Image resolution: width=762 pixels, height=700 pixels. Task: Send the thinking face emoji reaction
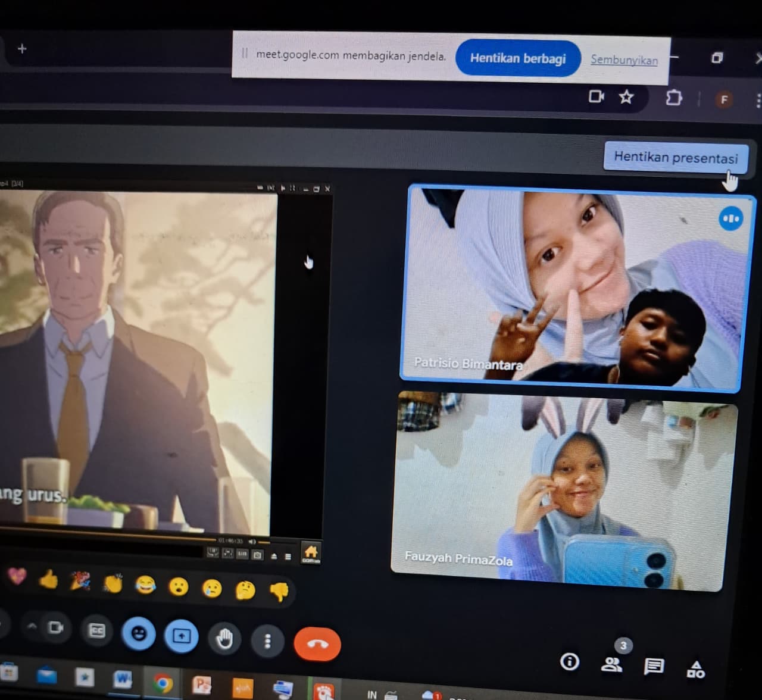click(245, 590)
